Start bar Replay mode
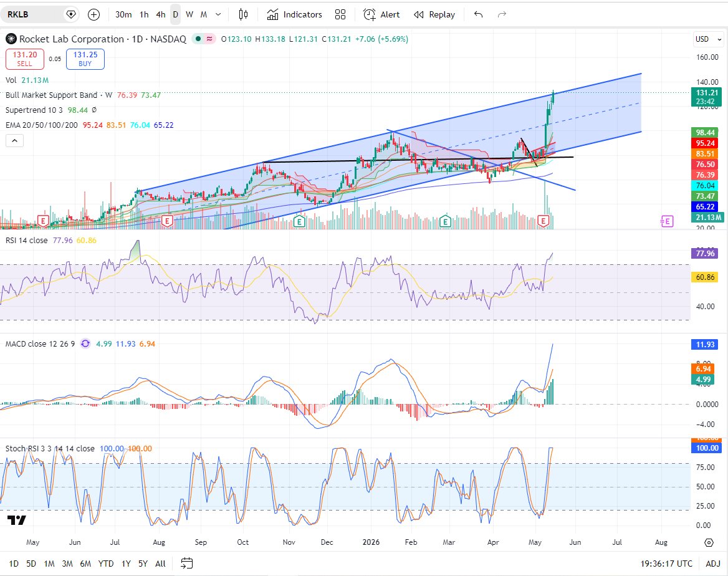This screenshot has width=728, height=576. tap(434, 14)
